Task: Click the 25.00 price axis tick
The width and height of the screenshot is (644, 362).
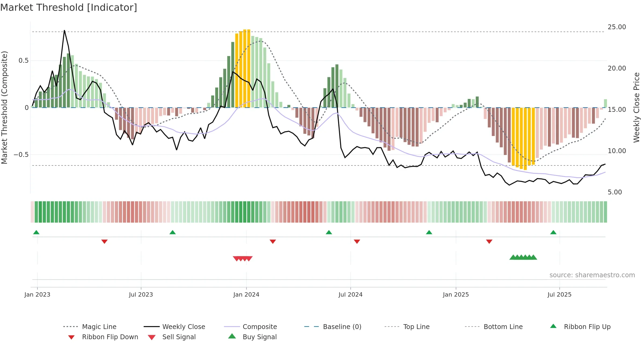Action: coord(617,27)
